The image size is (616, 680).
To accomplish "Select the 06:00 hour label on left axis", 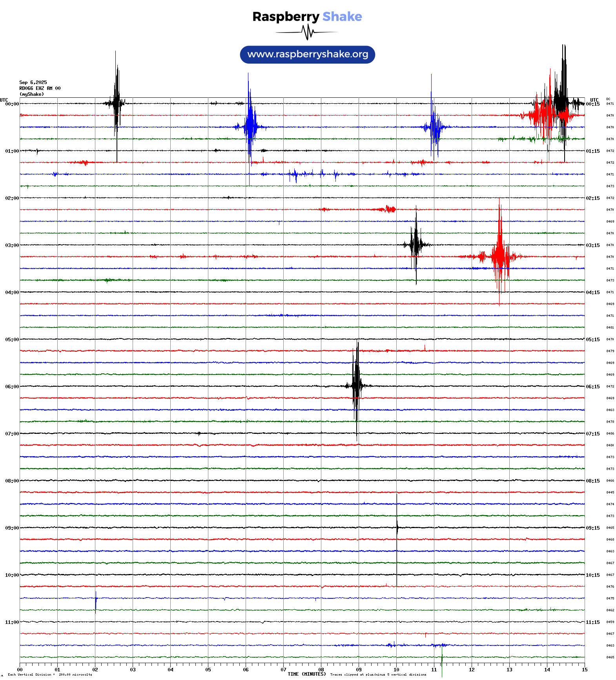I will [x=12, y=387].
